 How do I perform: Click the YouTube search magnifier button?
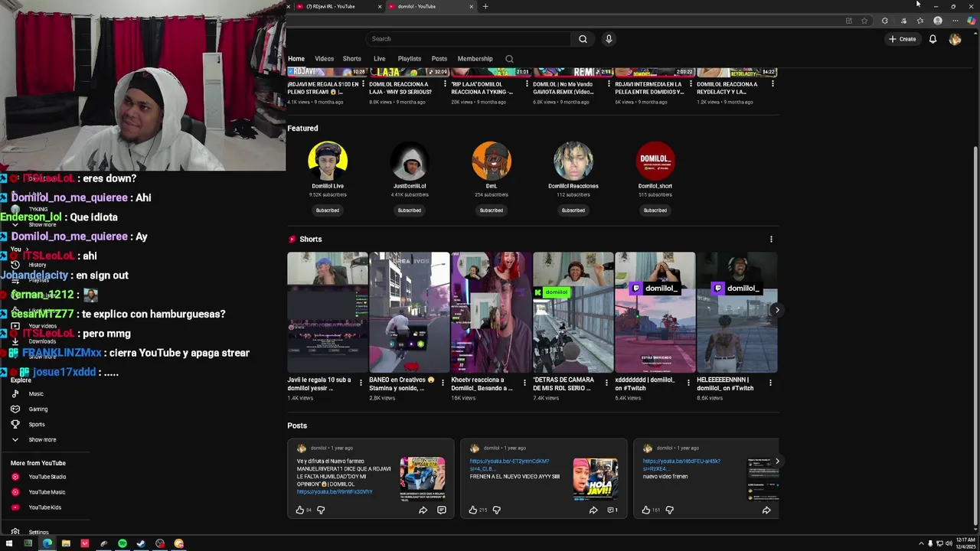pyautogui.click(x=583, y=39)
